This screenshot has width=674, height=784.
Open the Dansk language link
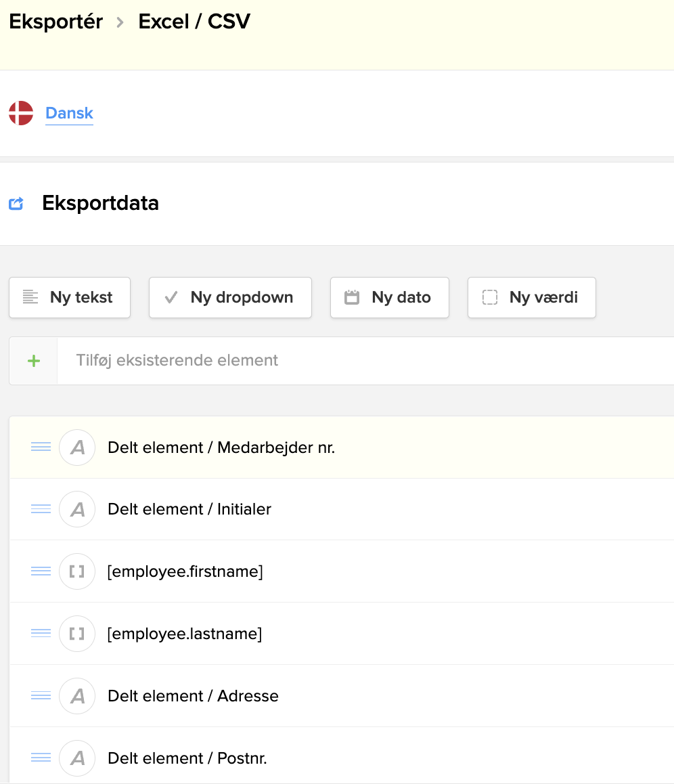[69, 113]
